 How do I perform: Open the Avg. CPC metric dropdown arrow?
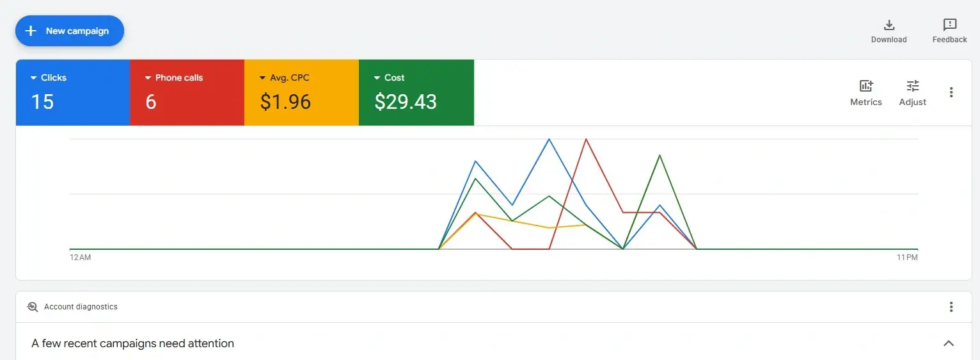[x=262, y=78]
